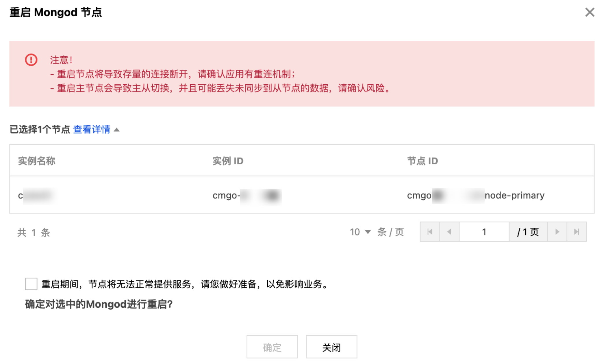The image size is (595, 364).
Task: Go to previous page arrow icon
Action: (x=449, y=232)
